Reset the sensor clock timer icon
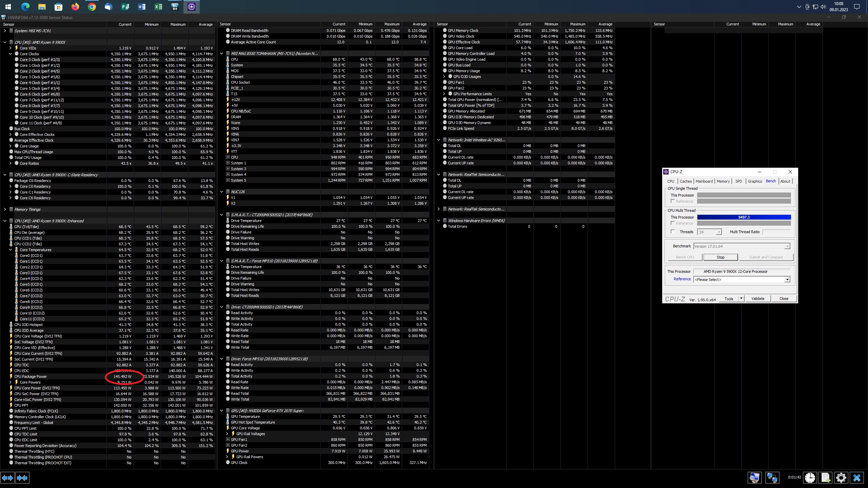 (x=810, y=478)
